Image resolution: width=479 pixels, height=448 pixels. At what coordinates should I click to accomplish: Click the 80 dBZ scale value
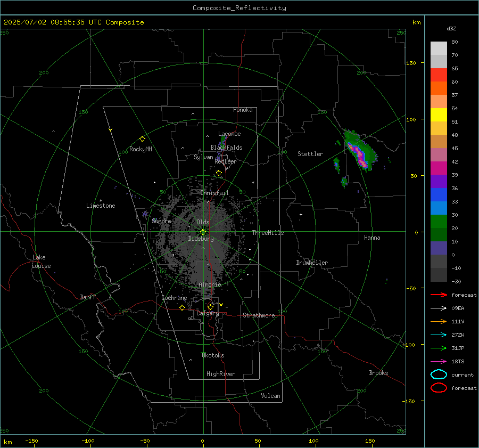point(455,42)
